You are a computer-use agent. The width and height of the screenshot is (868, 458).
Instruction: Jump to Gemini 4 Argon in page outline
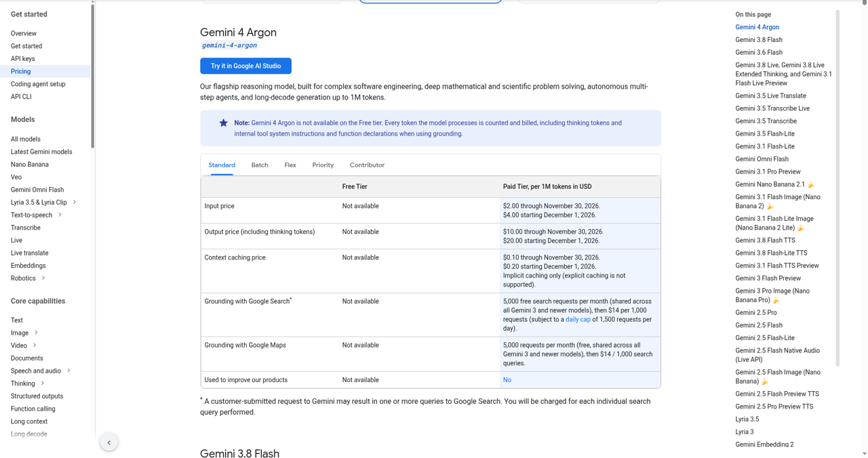[x=757, y=27]
